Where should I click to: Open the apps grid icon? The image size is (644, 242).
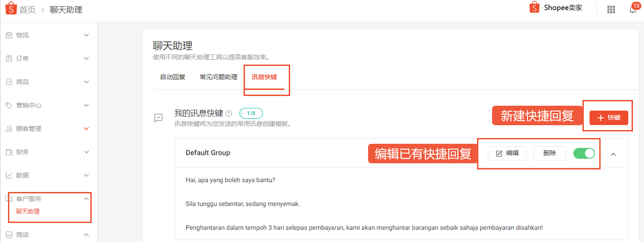coord(611,9)
